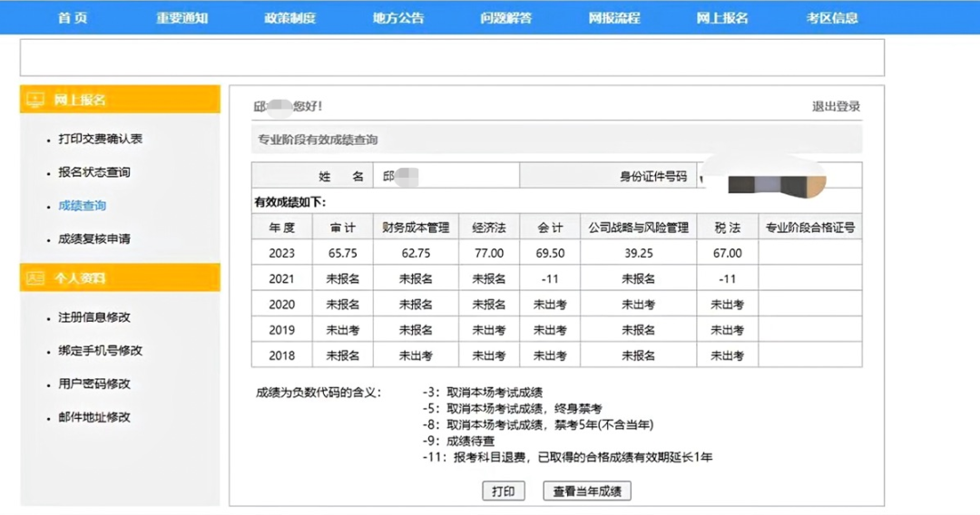
Task: Click the 经济法 column header
Action: click(489, 228)
